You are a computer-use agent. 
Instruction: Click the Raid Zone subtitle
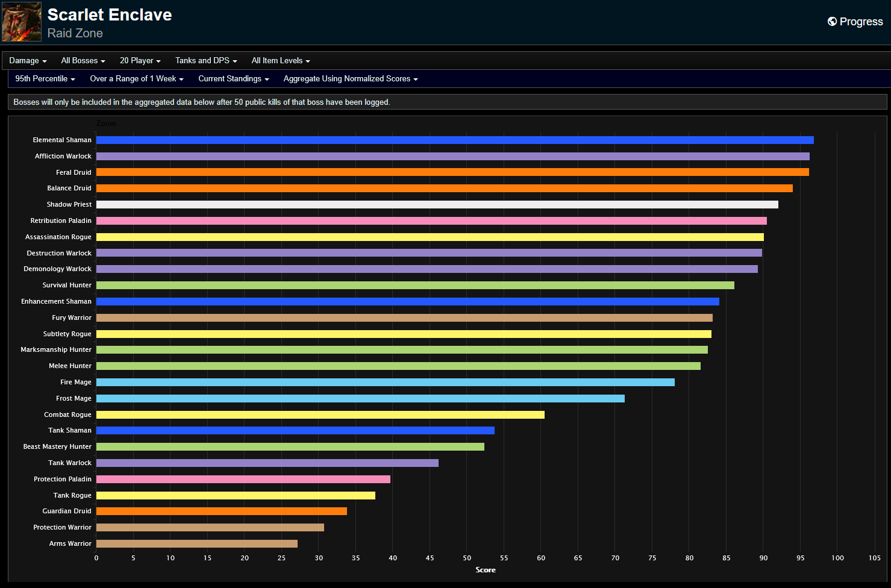75,33
